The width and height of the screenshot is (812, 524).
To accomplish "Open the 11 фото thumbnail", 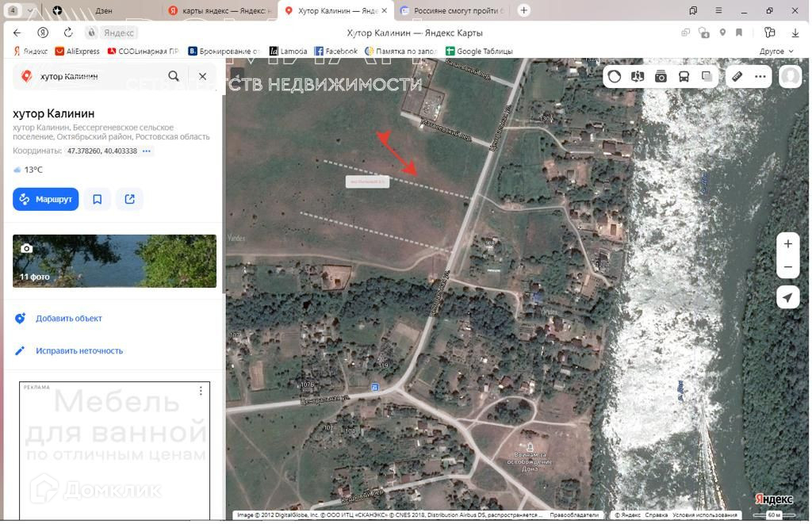I will coord(114,261).
